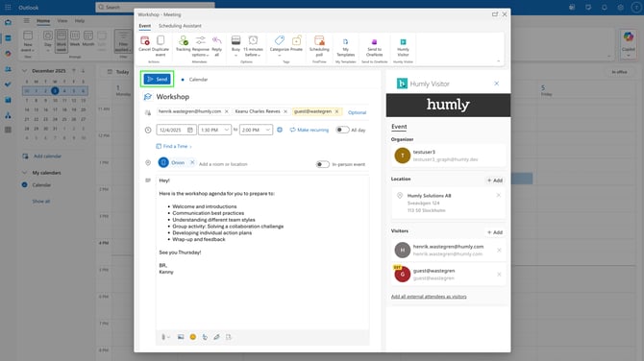Click Add all external attendees as visitors
This screenshot has height=361, width=644.
[429, 296]
